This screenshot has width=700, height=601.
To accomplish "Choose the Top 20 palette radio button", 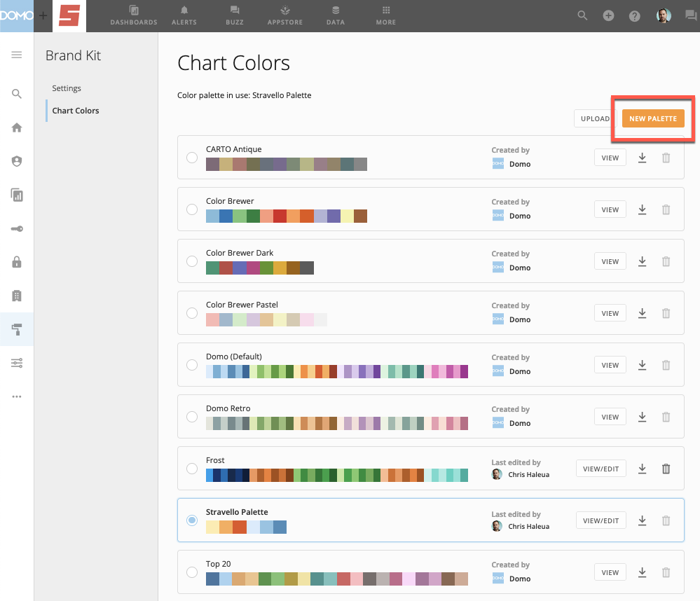I will pos(191,572).
